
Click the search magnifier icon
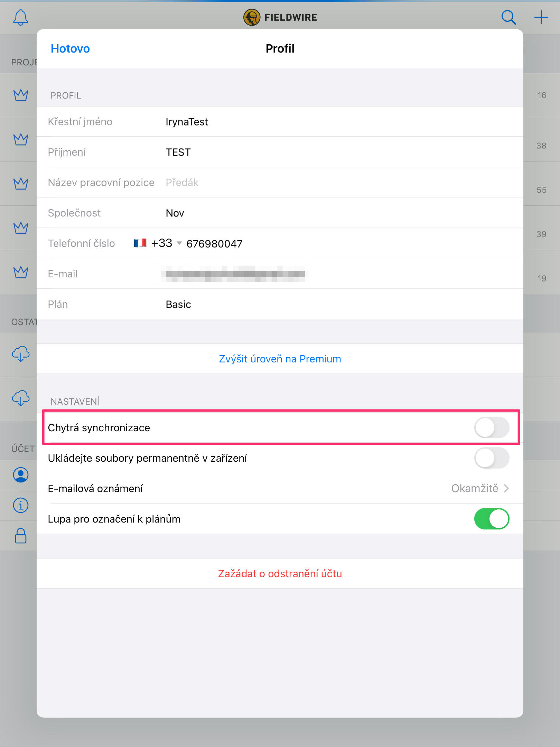(x=508, y=17)
